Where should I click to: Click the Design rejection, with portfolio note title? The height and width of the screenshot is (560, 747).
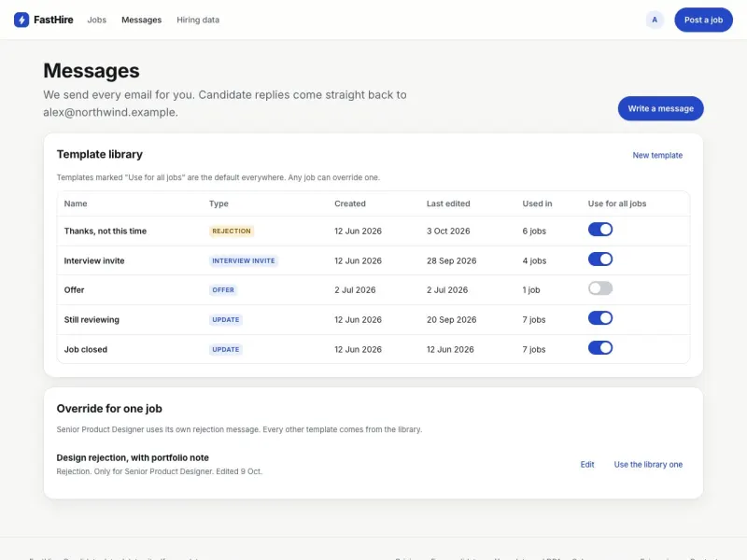click(x=133, y=457)
